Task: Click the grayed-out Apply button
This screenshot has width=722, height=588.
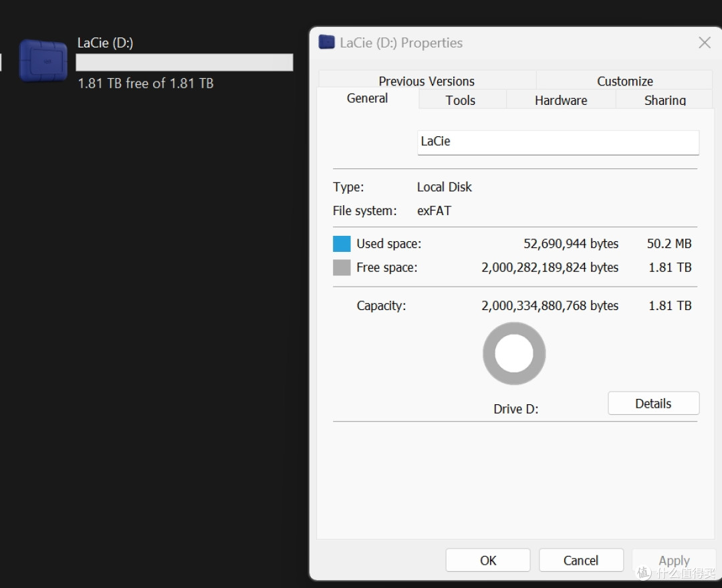Action: click(674, 560)
